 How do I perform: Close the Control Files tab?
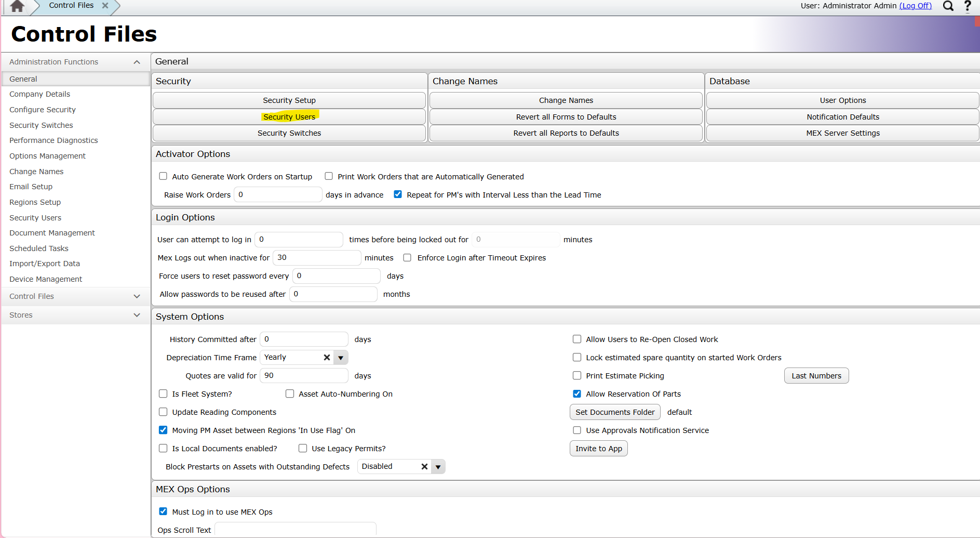click(105, 6)
